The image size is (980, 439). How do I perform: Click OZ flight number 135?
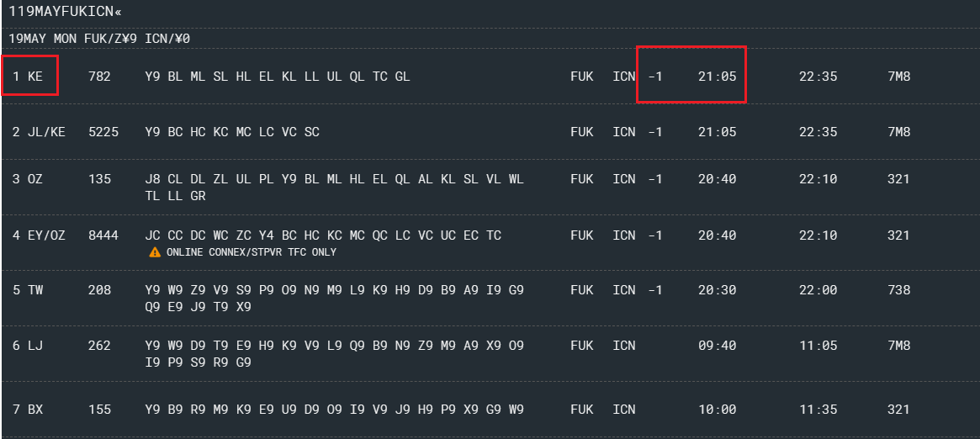99,179
